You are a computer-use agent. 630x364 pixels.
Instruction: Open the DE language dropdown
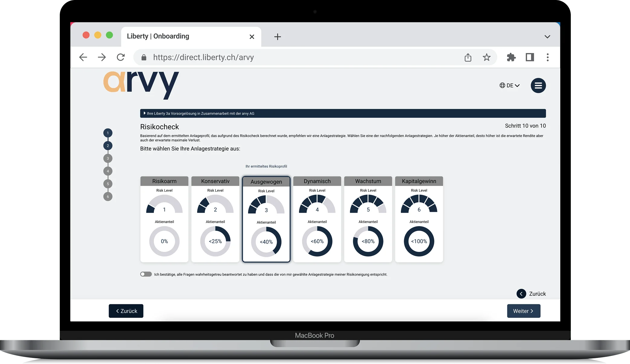coord(510,86)
